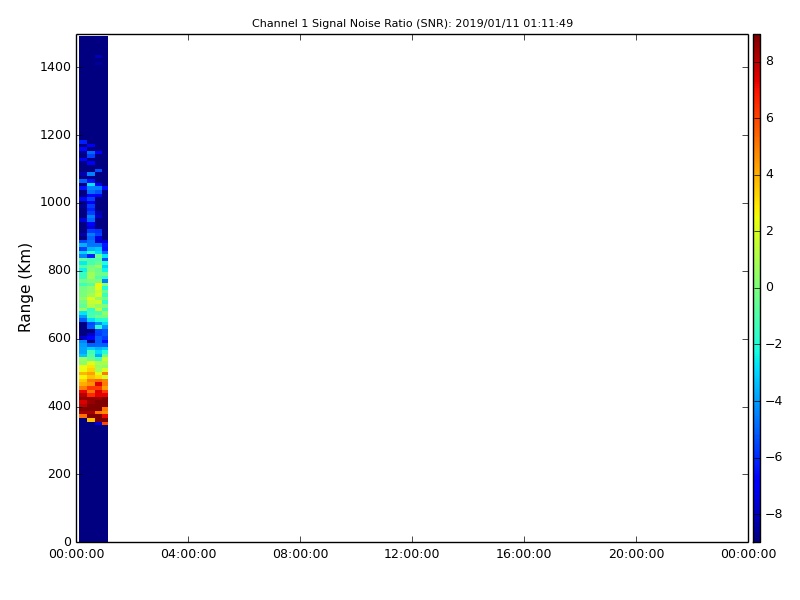Click the colorbar value 0 label
This screenshot has width=800, height=600.
770,287
